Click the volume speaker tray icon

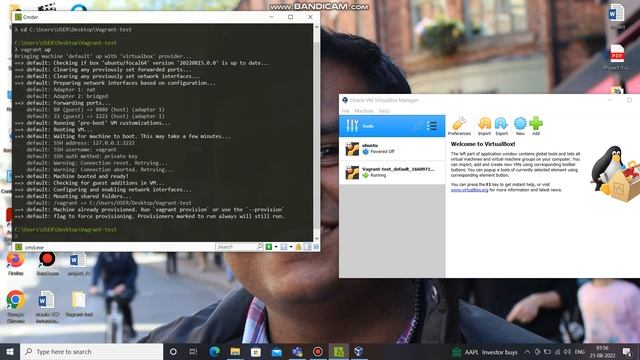(567, 352)
